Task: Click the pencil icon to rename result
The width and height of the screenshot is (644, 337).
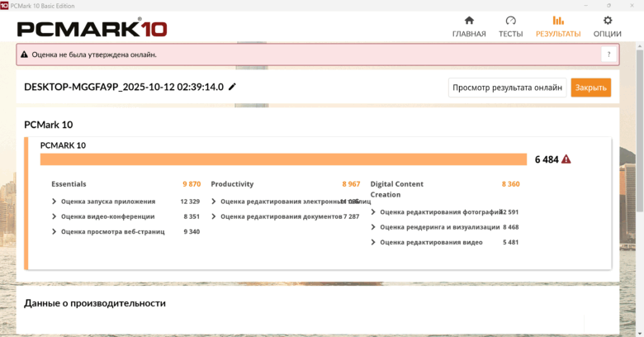Action: pos(233,87)
